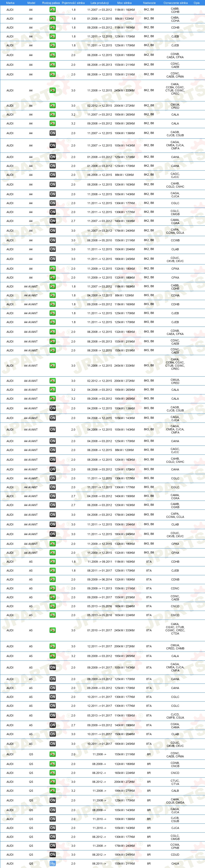Click the Pojemność silnika column header
Screen dimensions: 205x868
pyautogui.click(x=73, y=3)
